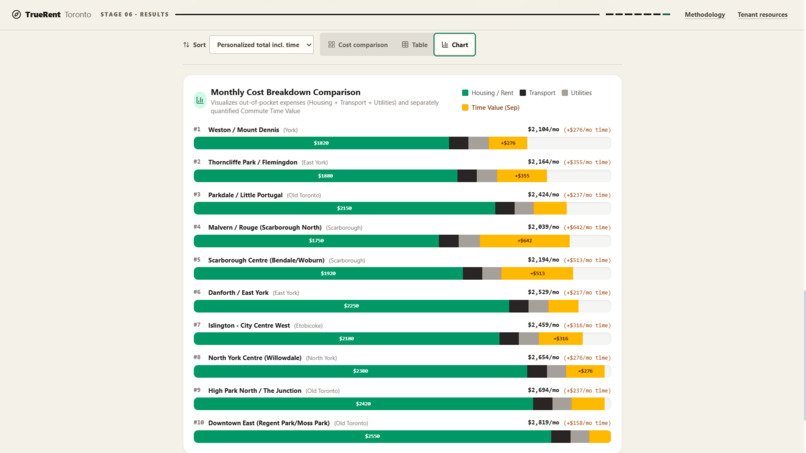
Task: Click the stage progress bar line
Action: 387,14
